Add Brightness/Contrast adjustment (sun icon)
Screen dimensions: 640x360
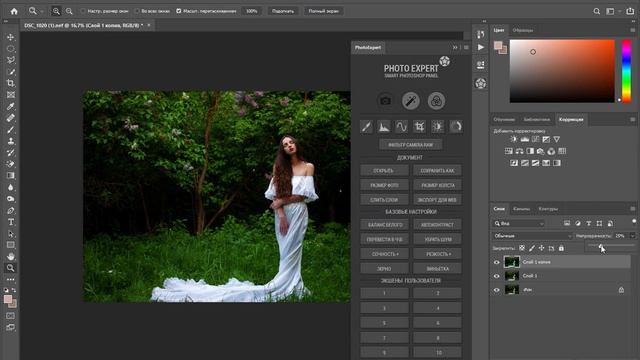(x=513, y=140)
